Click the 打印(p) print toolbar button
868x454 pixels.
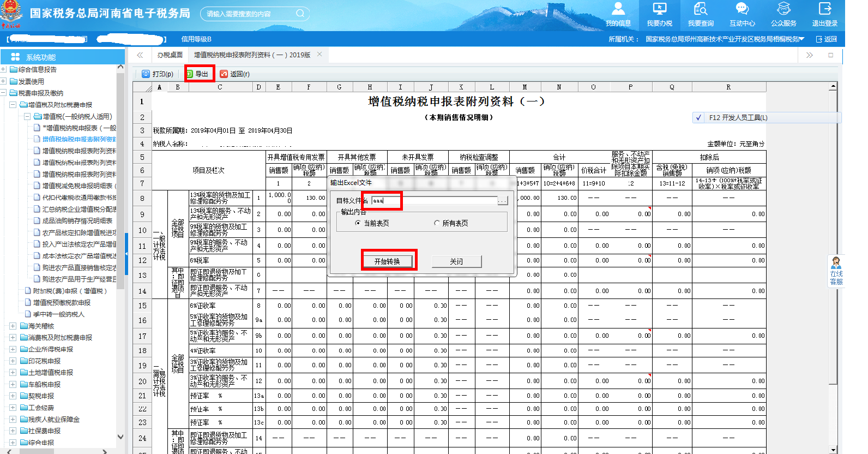click(158, 74)
